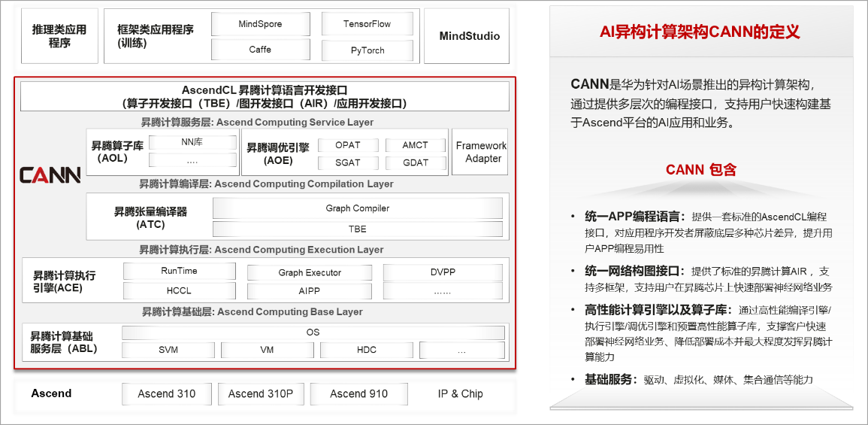Click the 推理类应用程序 box

[x=60, y=36]
